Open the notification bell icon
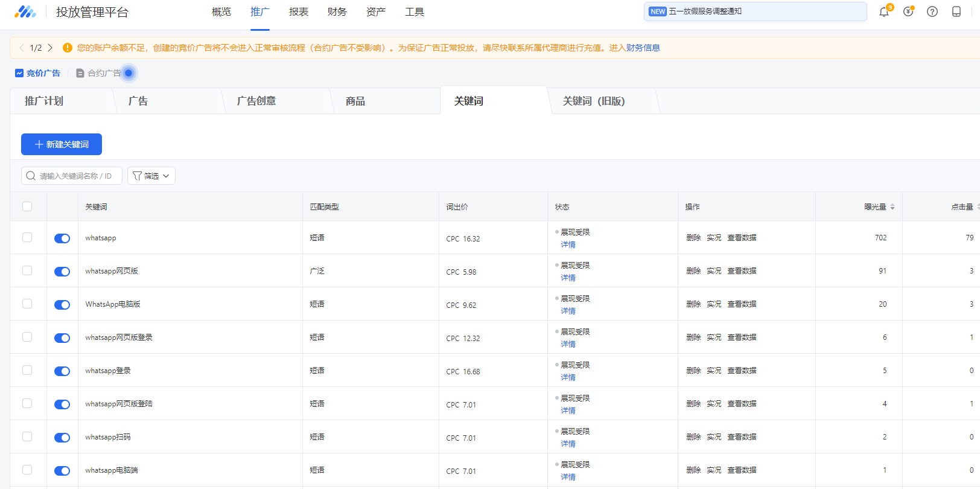This screenshot has width=980, height=489. 884,11
